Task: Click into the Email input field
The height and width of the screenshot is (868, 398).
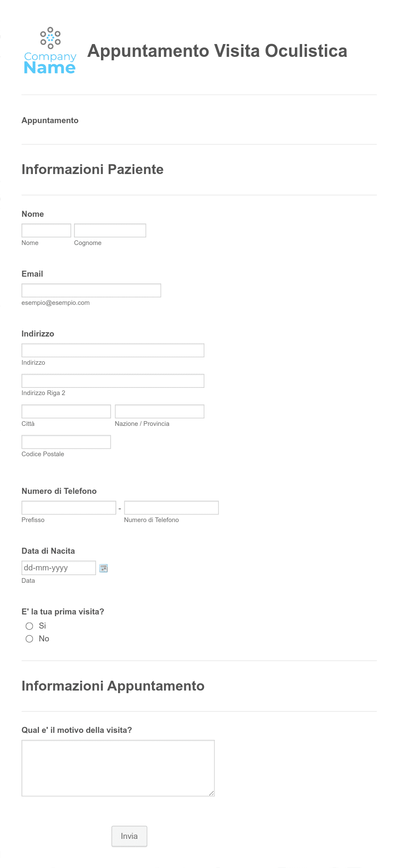Action: coord(91,290)
